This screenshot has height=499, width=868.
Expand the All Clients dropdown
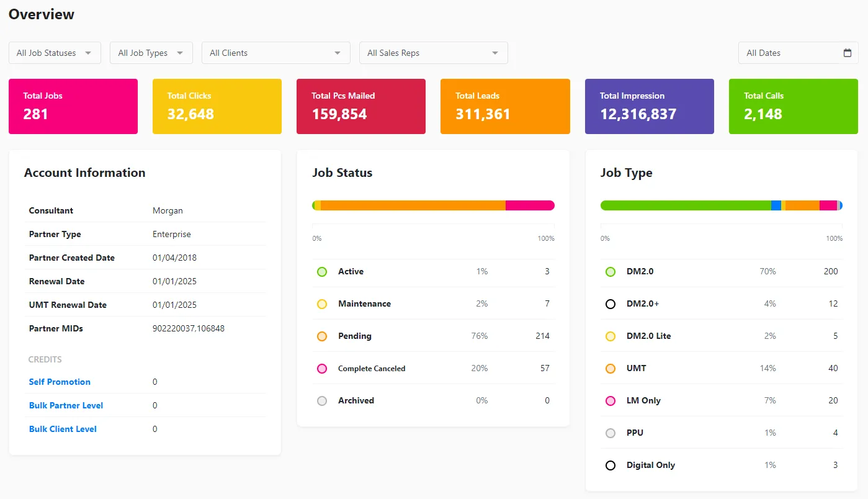[275, 53]
